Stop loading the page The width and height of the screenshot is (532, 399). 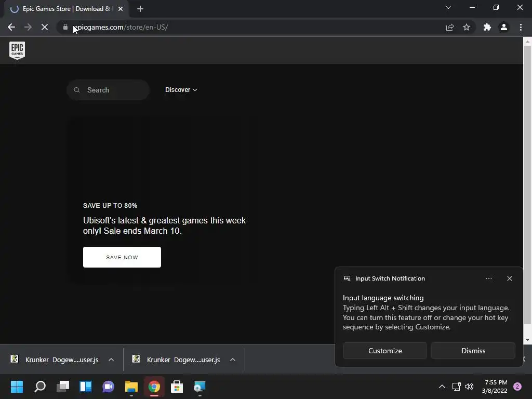[45, 27]
